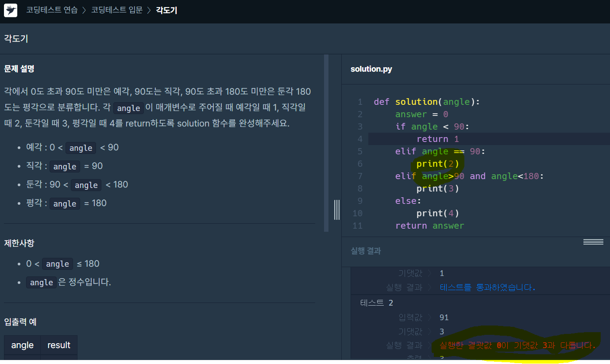The image size is (610, 364).
Task: Click the else: code line
Action: coord(408,201)
